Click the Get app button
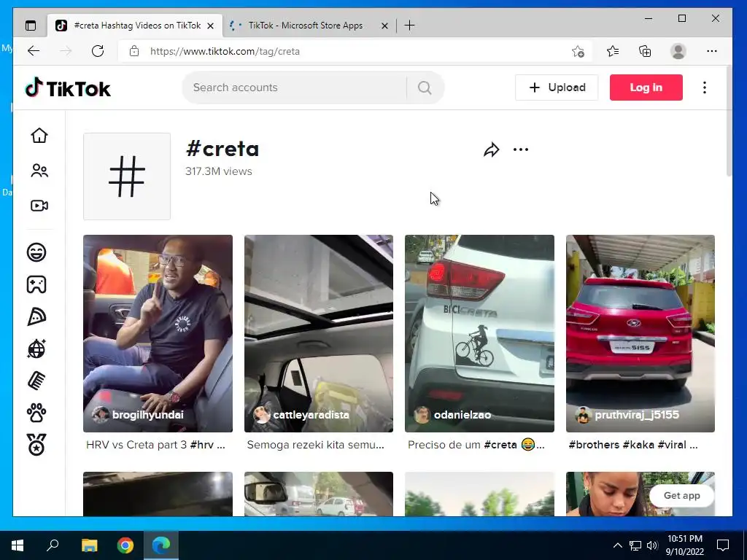This screenshot has width=747, height=560. tap(682, 496)
